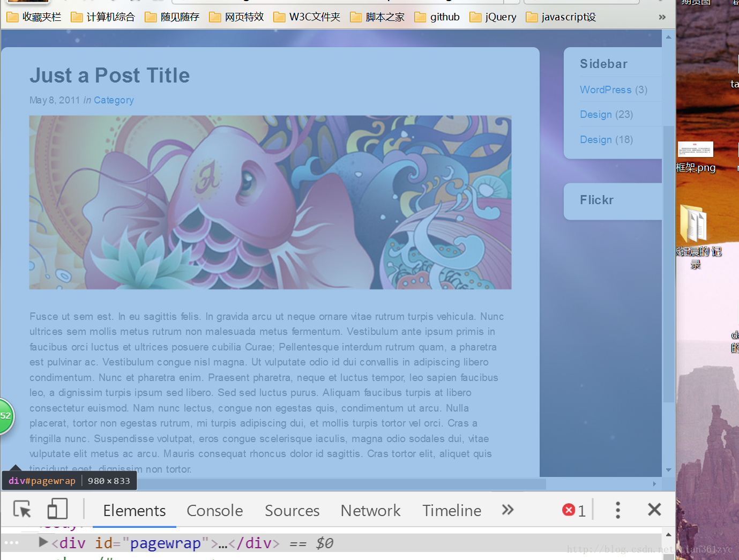This screenshot has height=560, width=739.
Task: Open the 脚本之家 bookmark folder
Action: pos(377,17)
